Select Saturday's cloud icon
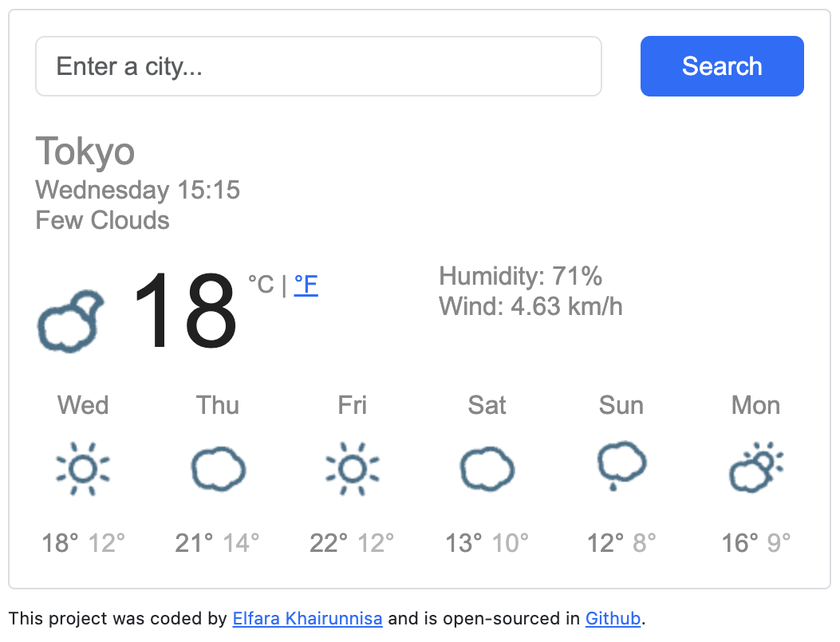Image resolution: width=840 pixels, height=642 pixels. click(487, 469)
